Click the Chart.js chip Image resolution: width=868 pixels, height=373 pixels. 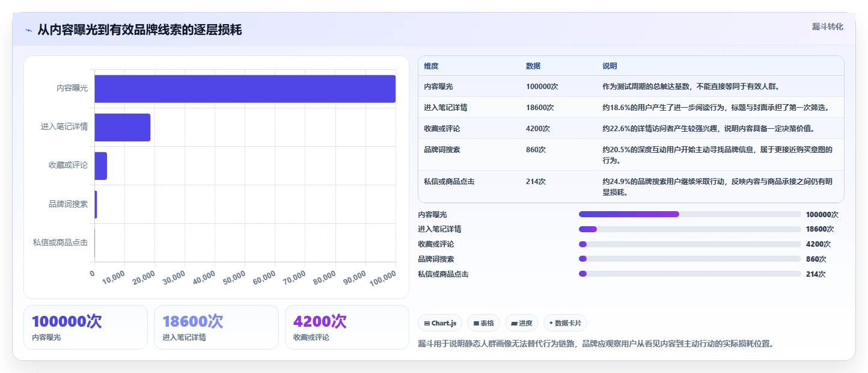440,323
